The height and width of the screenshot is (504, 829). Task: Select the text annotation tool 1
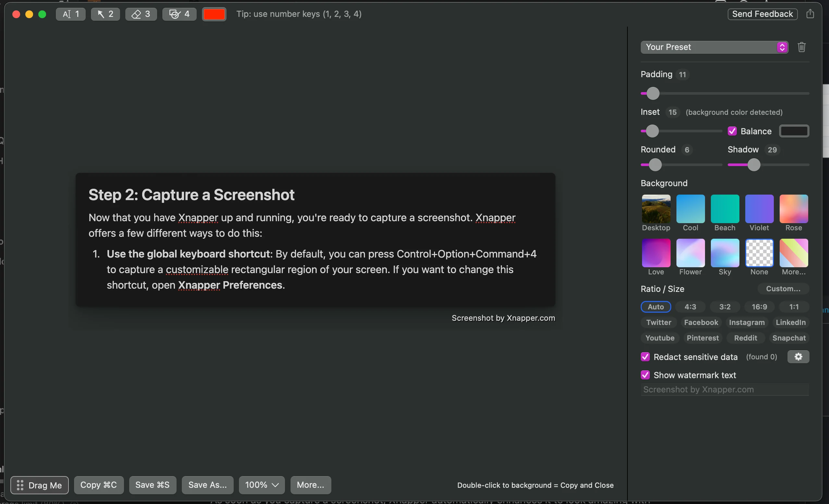[70, 14]
